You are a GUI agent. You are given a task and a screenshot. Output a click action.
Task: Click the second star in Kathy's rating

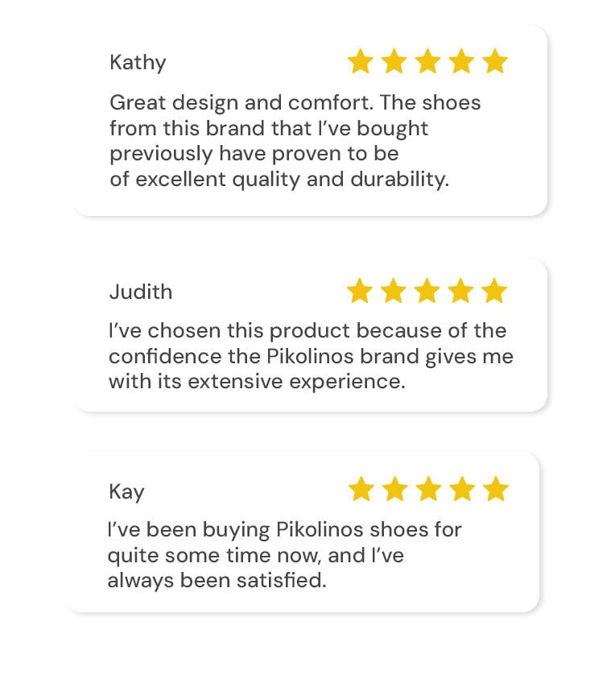pyautogui.click(x=394, y=61)
